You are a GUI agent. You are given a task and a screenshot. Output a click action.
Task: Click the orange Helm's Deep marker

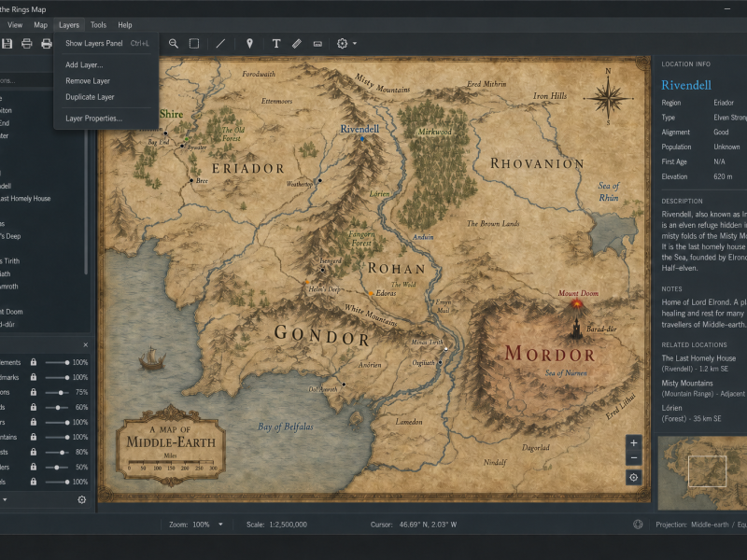point(307,282)
